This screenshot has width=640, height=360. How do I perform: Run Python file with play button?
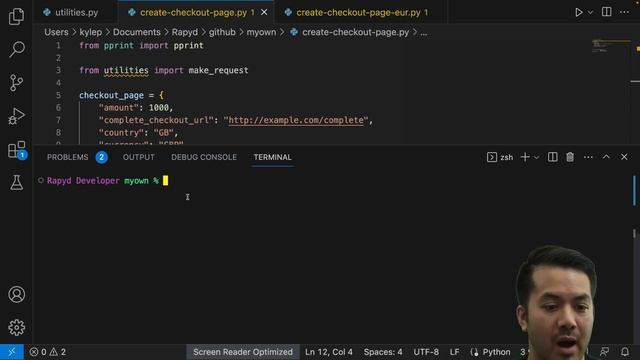[578, 12]
